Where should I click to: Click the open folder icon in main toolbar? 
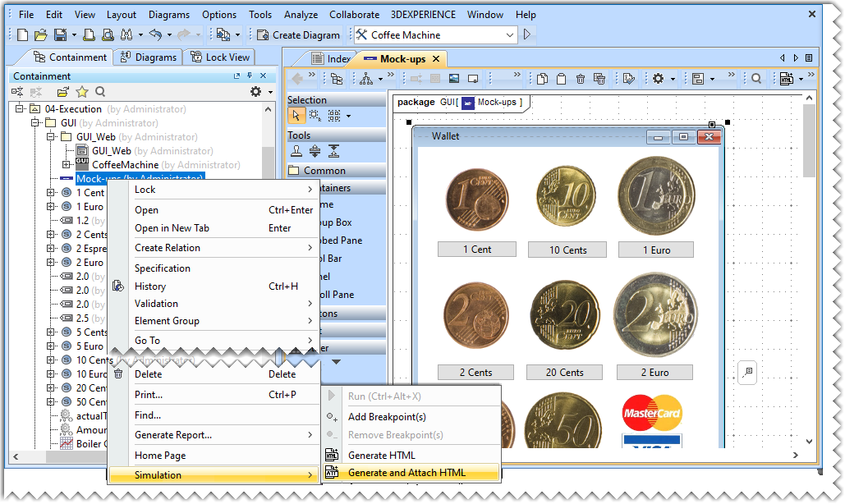[41, 35]
